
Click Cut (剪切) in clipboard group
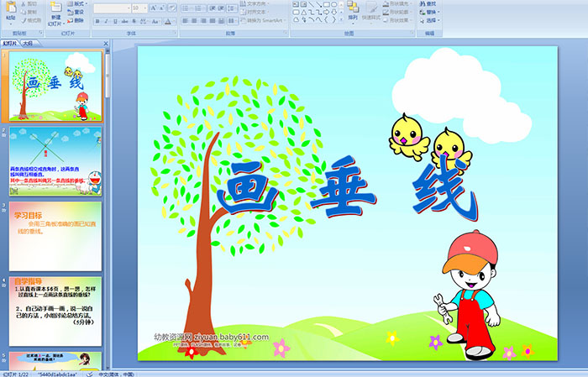[29, 3]
